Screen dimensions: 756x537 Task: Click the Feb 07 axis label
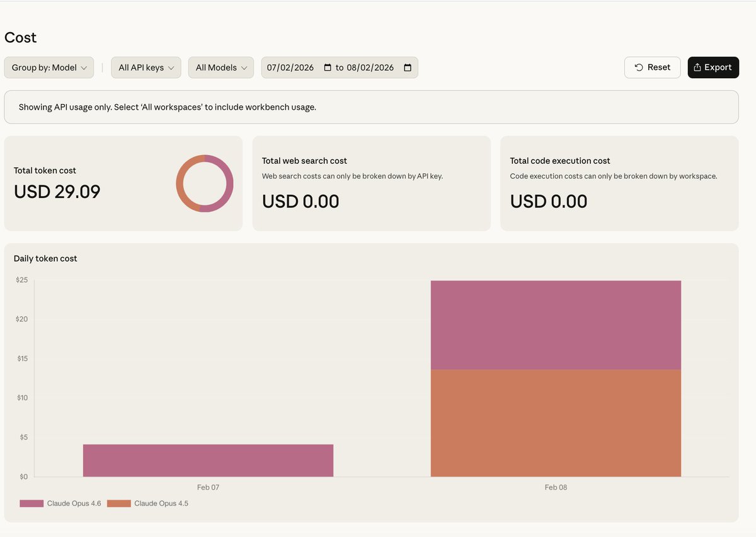[x=208, y=487]
